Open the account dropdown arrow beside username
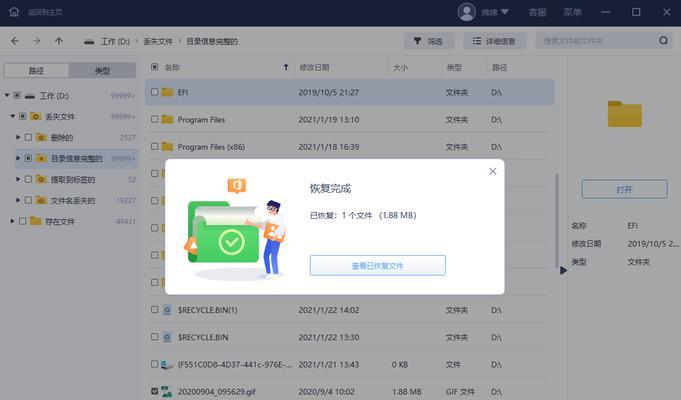Viewport: 681px width, 400px height. 505,12
